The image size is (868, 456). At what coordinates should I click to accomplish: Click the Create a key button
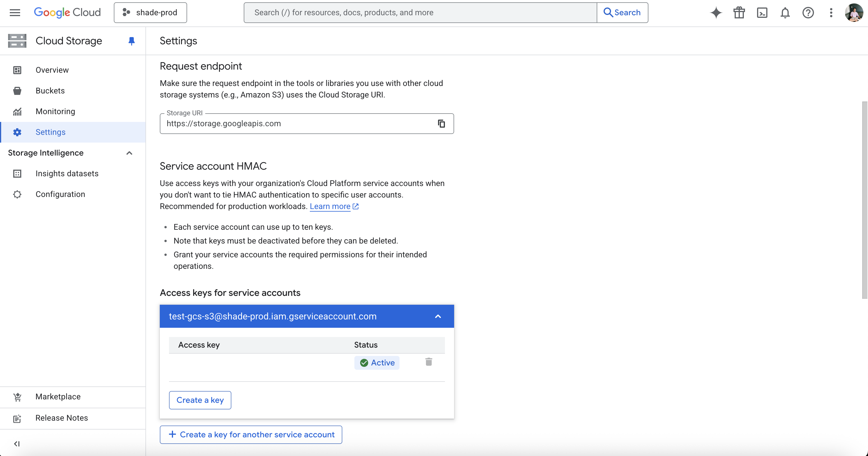click(200, 400)
